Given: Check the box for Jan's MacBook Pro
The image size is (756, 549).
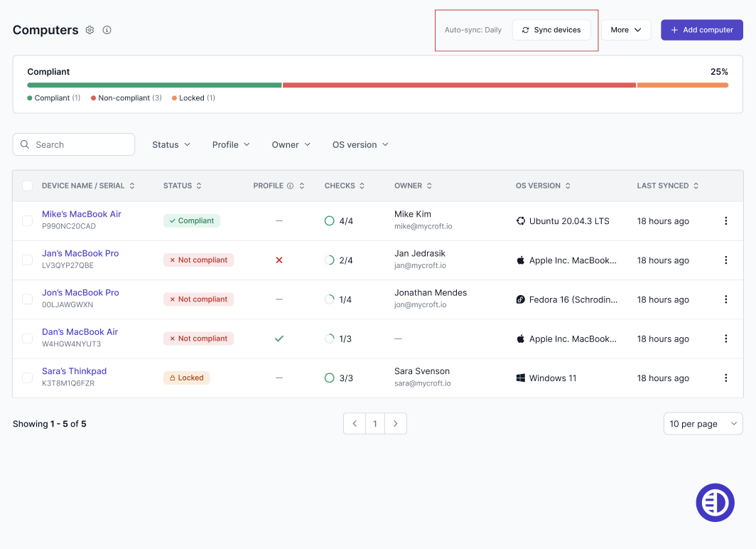Looking at the screenshot, I should click(x=28, y=260).
